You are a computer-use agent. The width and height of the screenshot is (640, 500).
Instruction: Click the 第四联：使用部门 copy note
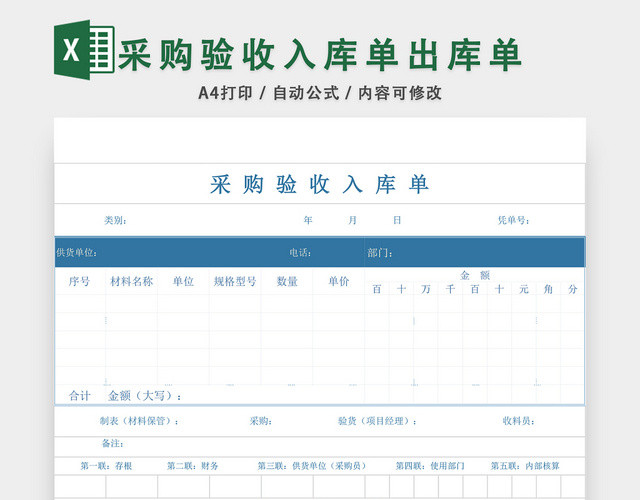click(x=430, y=466)
